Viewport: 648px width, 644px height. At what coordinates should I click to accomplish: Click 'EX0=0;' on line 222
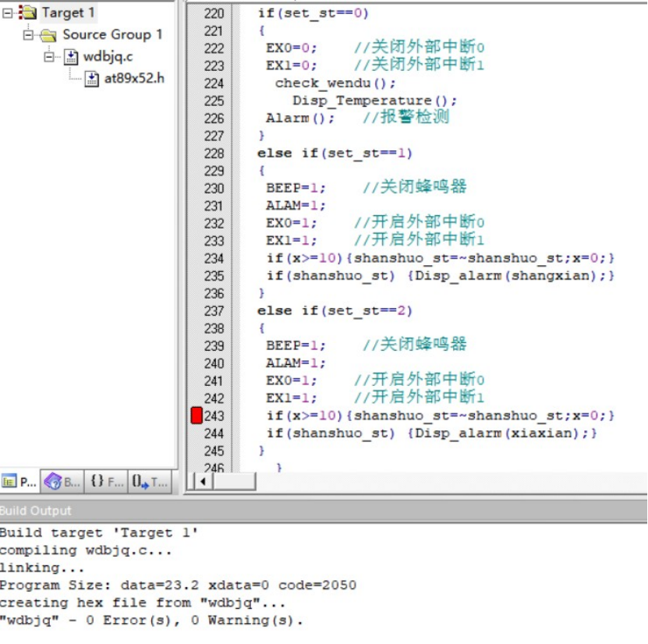(292, 48)
